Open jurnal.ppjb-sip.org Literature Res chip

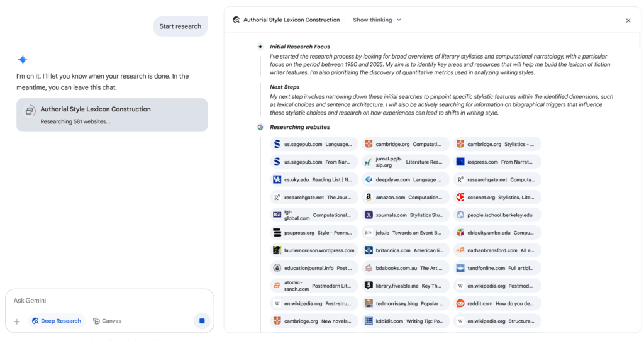tap(406, 162)
